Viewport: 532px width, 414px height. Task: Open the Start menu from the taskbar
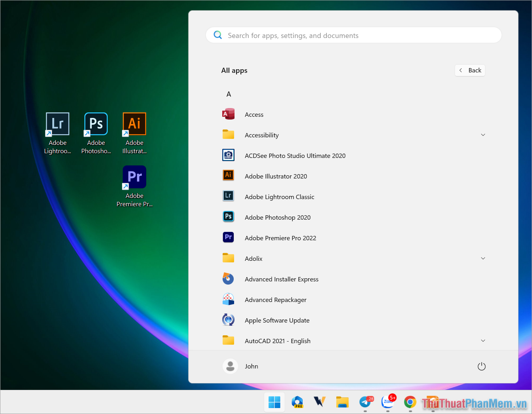274,402
